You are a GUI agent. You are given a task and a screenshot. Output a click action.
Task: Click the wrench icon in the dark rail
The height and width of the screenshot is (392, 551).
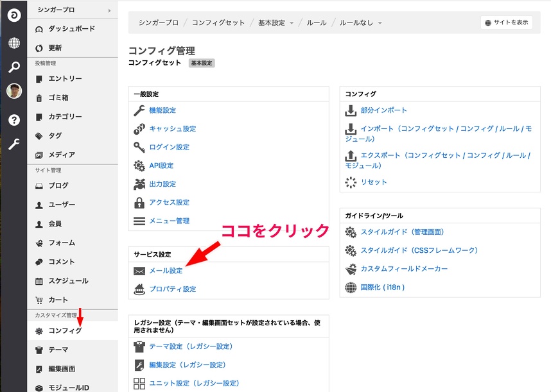pos(13,144)
